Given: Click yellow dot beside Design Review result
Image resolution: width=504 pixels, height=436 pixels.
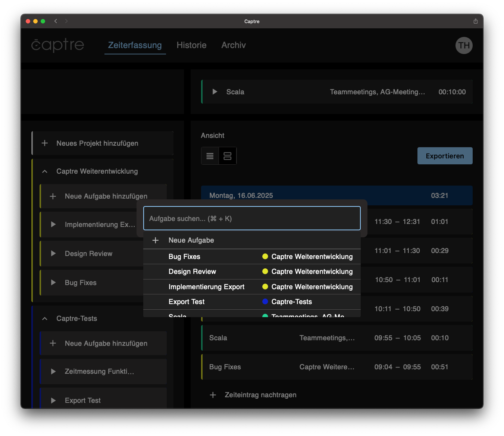Looking at the screenshot, I should 265,271.
